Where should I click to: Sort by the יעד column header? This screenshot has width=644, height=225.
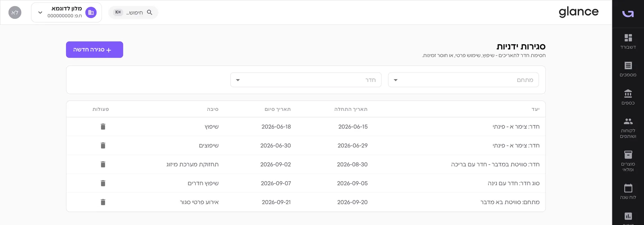pos(535,109)
